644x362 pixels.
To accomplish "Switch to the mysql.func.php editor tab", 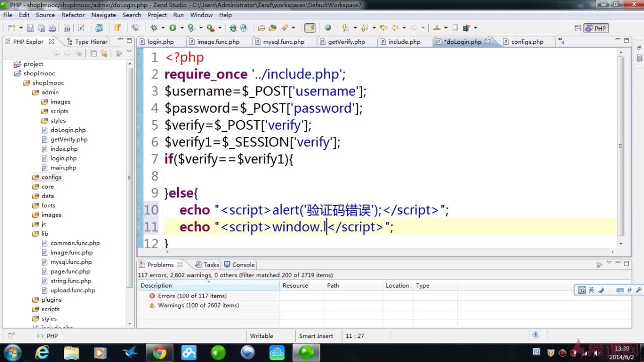I will tap(283, 42).
